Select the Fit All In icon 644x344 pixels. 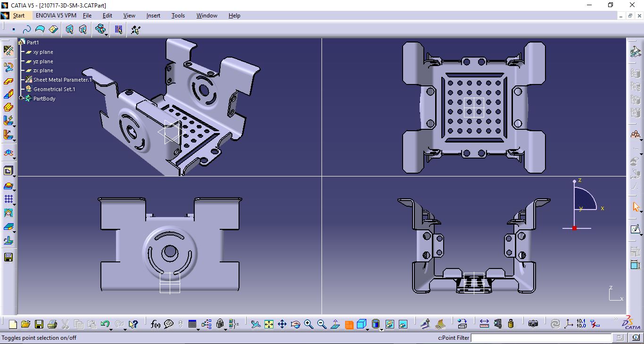(x=269, y=324)
